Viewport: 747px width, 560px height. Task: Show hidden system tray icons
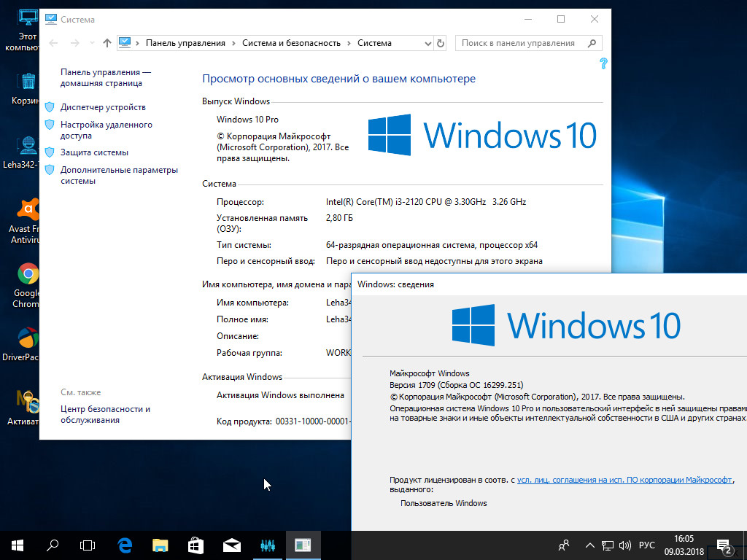click(589, 545)
